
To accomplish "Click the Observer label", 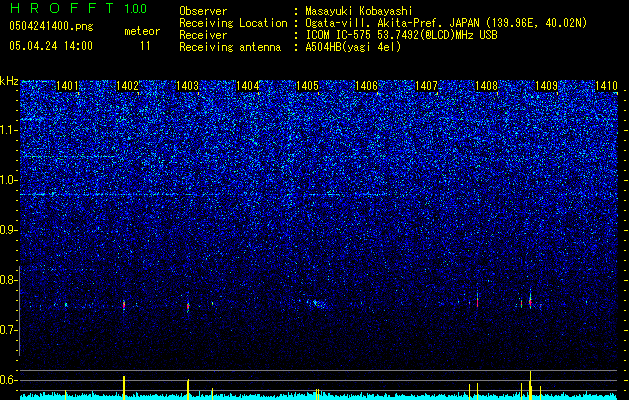I will coord(203,11).
